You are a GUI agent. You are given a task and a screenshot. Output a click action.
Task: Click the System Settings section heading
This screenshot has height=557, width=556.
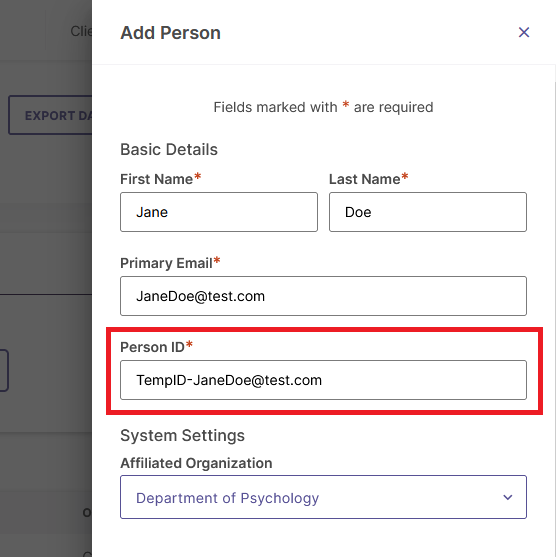click(x=182, y=436)
